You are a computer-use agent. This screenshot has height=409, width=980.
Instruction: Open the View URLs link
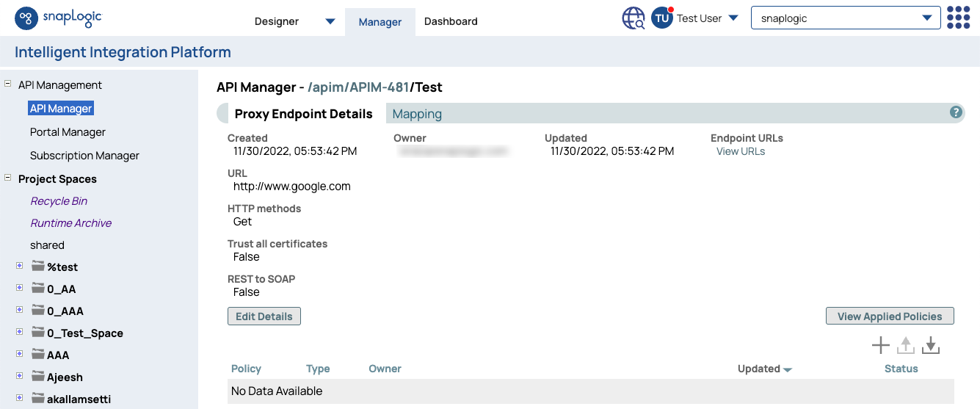coord(741,151)
